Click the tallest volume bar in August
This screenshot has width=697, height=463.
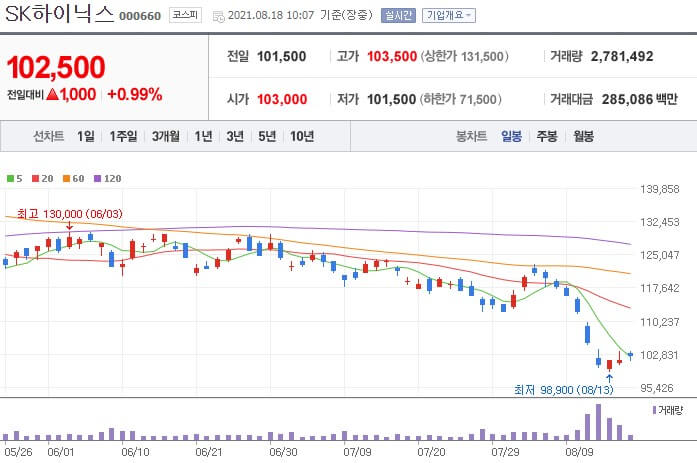click(x=598, y=422)
